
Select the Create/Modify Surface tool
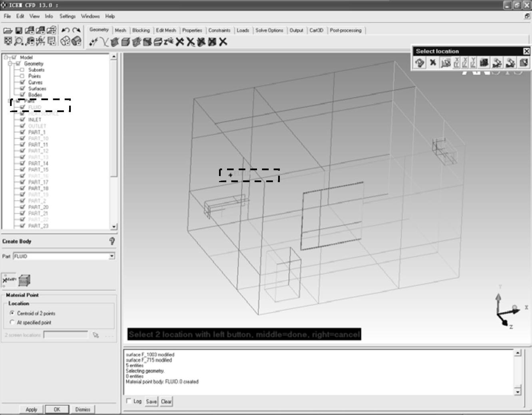[x=115, y=42]
